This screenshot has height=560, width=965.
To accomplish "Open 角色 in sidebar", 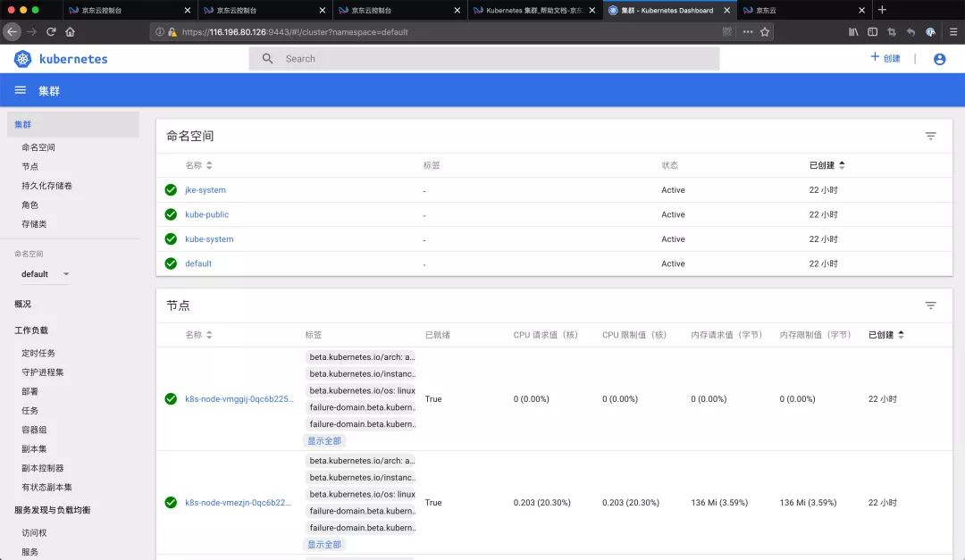I will coord(29,205).
